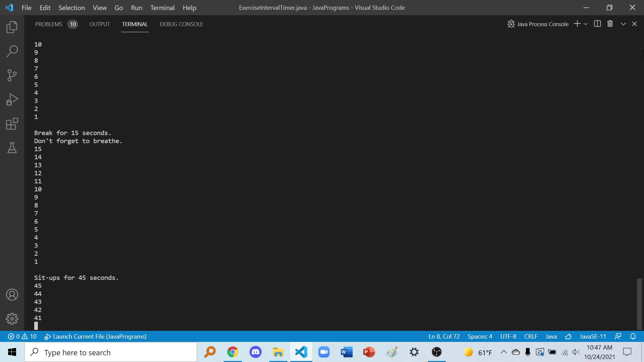Screen dimensions: 644x362
Task: Open Run and Debug view
Action: click(12, 100)
